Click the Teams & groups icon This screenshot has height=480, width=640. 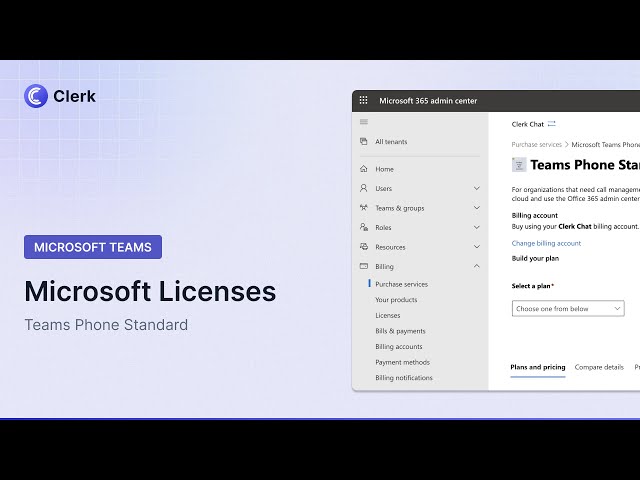click(x=364, y=207)
